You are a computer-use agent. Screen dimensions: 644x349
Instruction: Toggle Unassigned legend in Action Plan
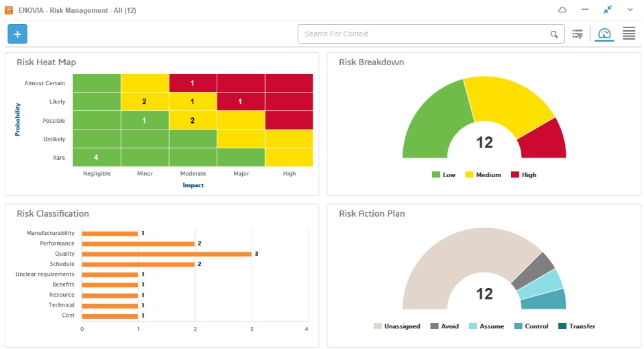click(x=396, y=326)
